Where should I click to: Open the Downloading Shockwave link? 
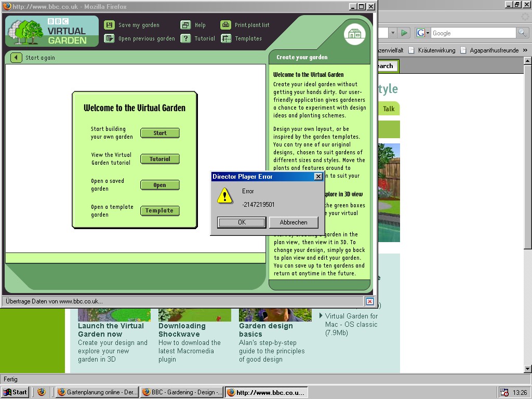(x=182, y=330)
